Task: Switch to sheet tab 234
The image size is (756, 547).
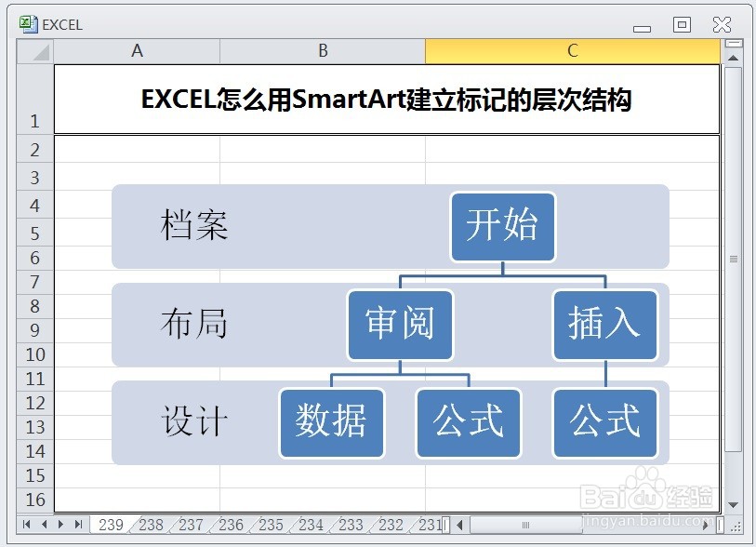Action: [311, 525]
